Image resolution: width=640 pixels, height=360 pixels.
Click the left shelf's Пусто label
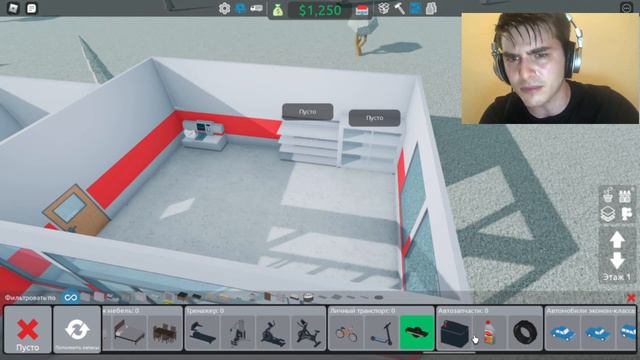307,112
